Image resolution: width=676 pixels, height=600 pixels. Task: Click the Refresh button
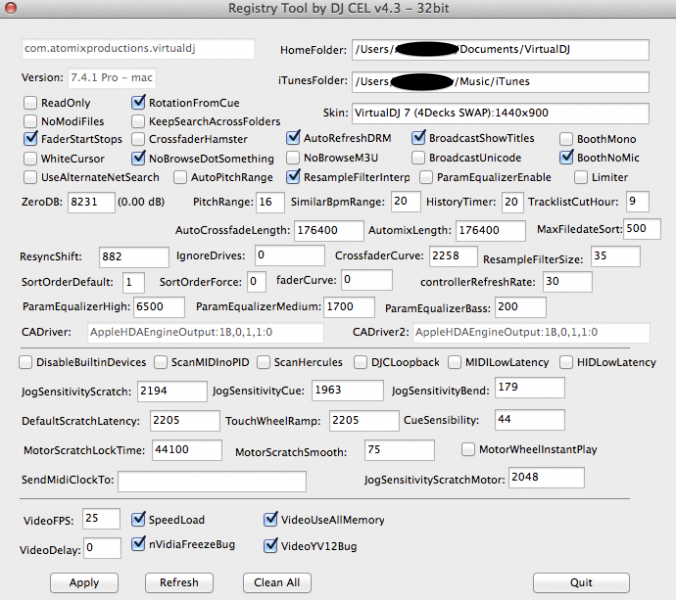[179, 583]
